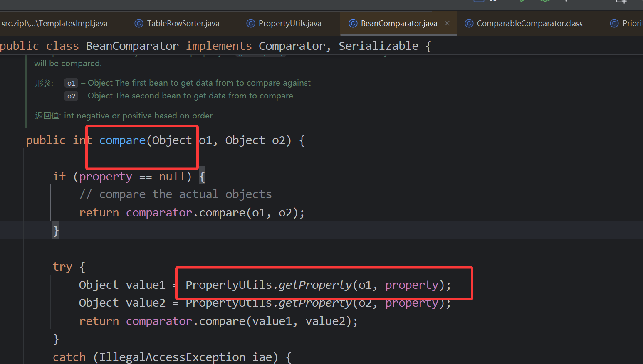Click the property field in the null check
643x364 pixels.
tap(106, 177)
